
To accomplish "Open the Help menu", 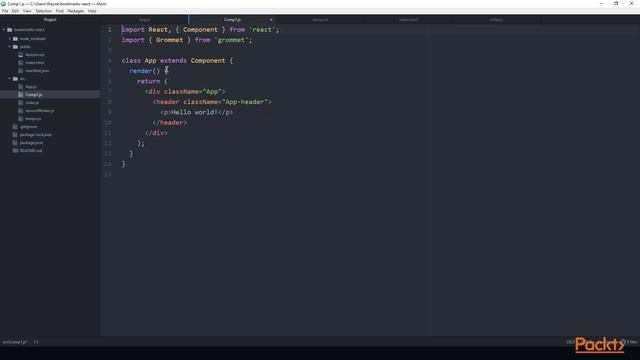I will click(92, 11).
